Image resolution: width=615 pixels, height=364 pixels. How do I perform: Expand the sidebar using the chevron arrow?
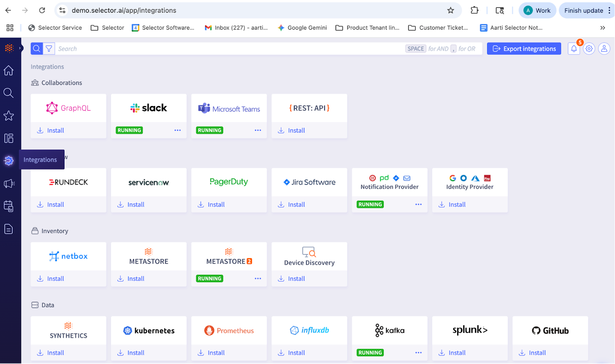point(20,48)
